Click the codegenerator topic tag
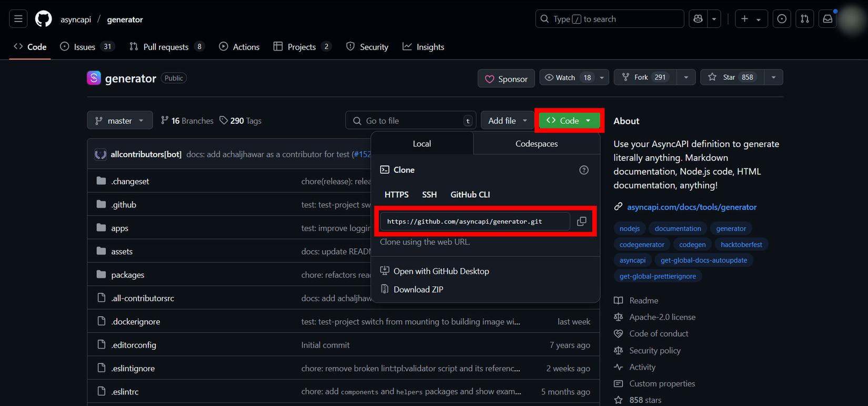This screenshot has height=406, width=868. coord(642,244)
